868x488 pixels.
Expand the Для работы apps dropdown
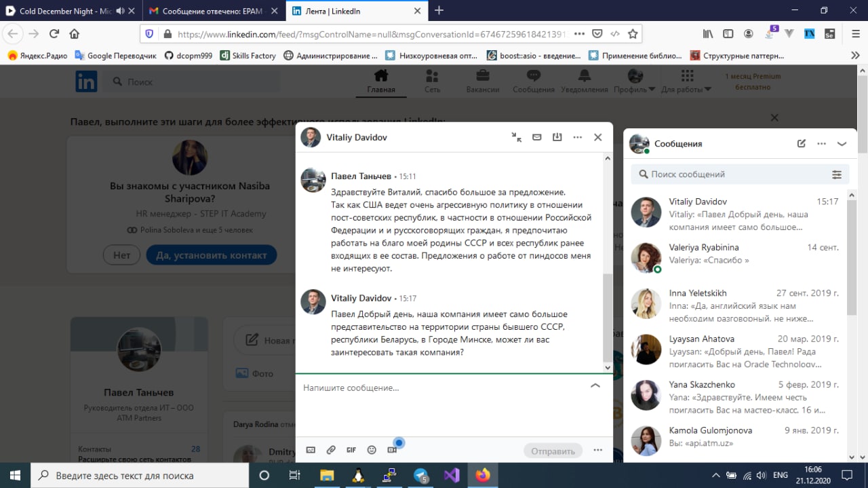coord(686,81)
